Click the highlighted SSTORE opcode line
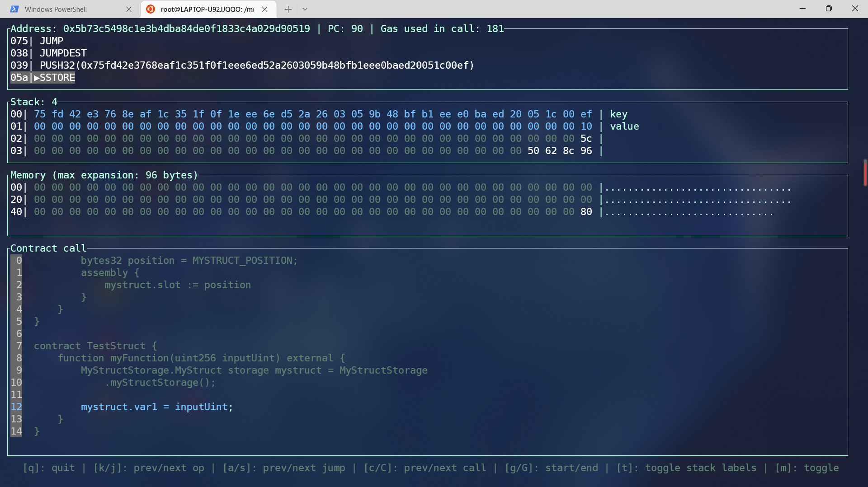 43,78
